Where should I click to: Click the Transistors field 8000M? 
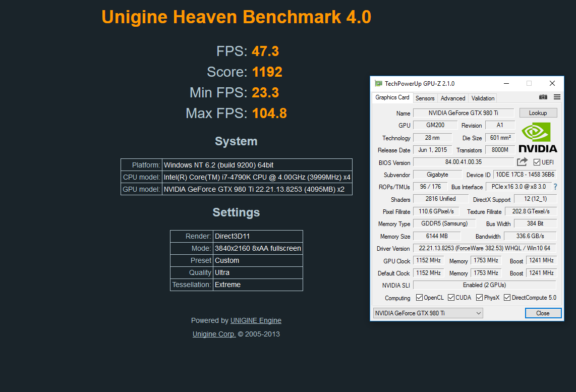(x=500, y=150)
